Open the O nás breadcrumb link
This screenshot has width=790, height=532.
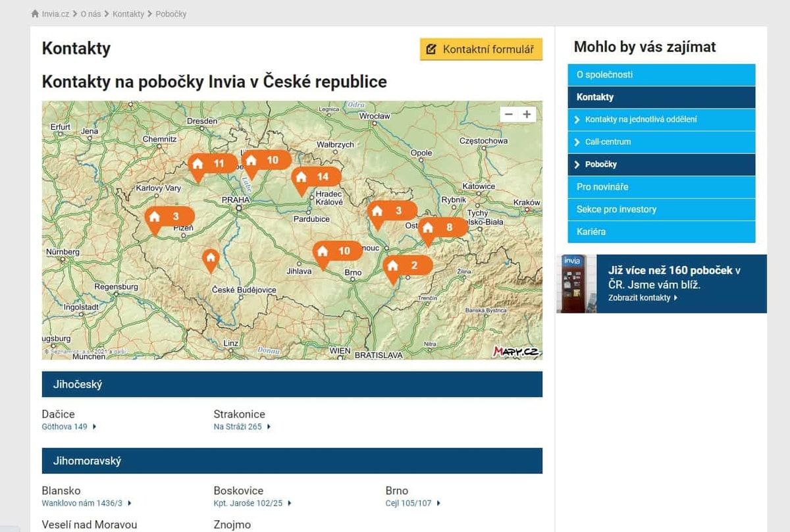click(x=91, y=13)
